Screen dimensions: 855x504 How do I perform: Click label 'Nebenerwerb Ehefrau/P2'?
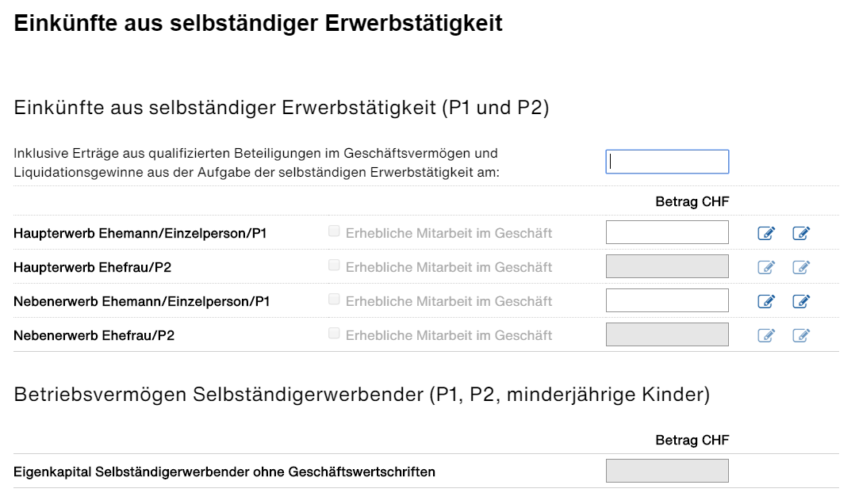tap(94, 335)
